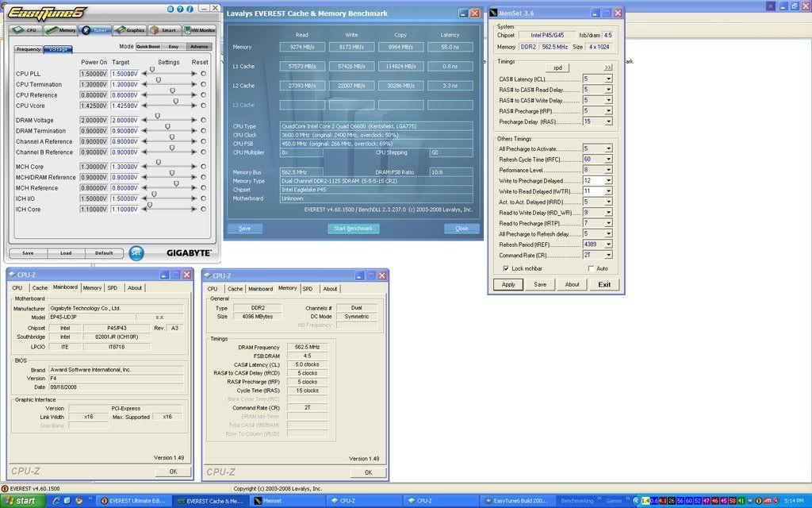
Task: Increase MCH Core voltage with right arrow
Action: [193, 167]
